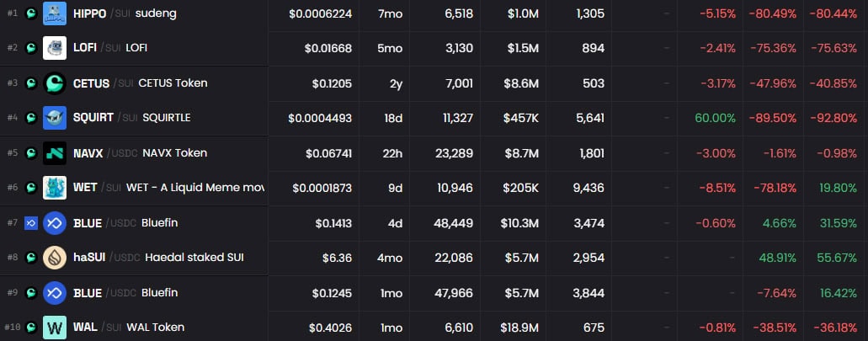Click the BLUE logo on row #9
The image size is (868, 341).
point(54,292)
